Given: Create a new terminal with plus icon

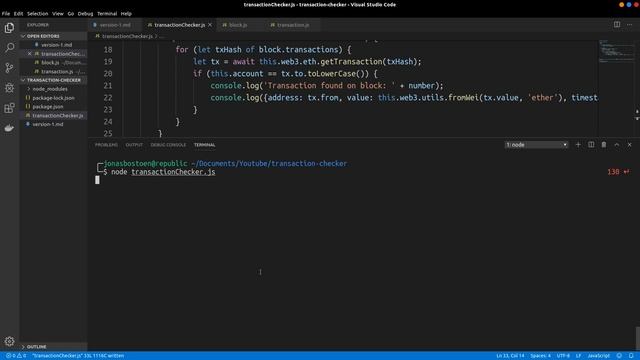Looking at the screenshot, I should (x=578, y=145).
